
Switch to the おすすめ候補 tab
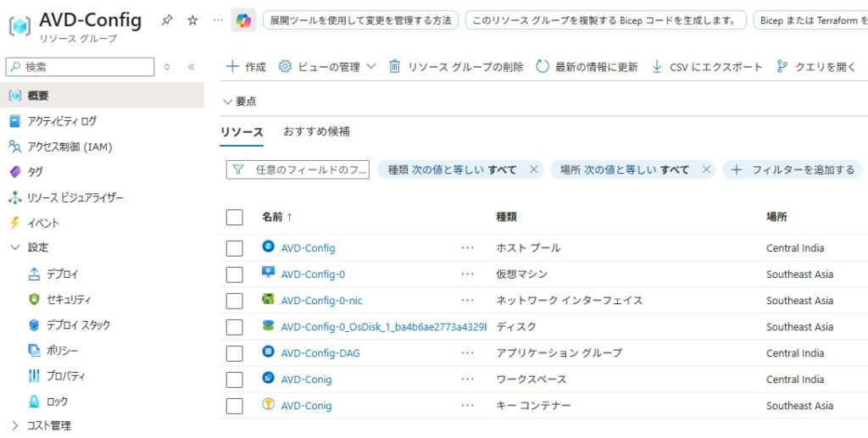[316, 131]
